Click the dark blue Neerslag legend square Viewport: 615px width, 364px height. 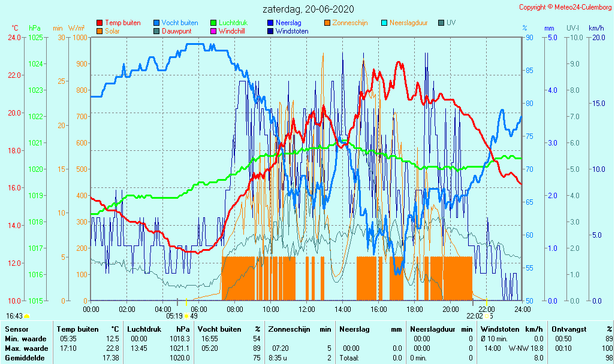(x=270, y=23)
